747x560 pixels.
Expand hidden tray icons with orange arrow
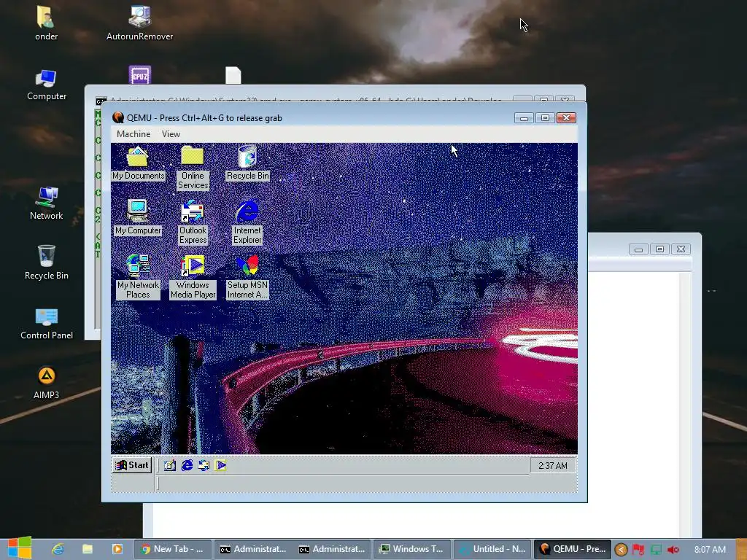(x=621, y=550)
